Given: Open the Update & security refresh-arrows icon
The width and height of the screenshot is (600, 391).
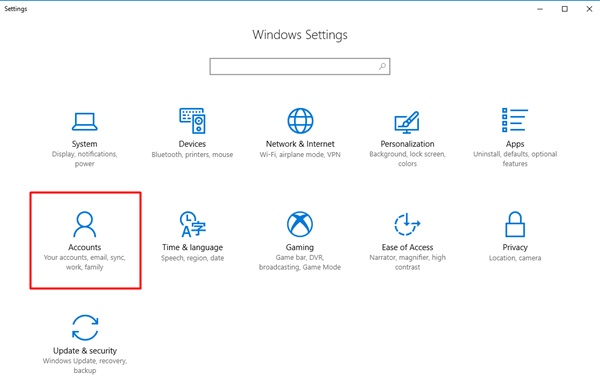Looking at the screenshot, I should (x=85, y=327).
